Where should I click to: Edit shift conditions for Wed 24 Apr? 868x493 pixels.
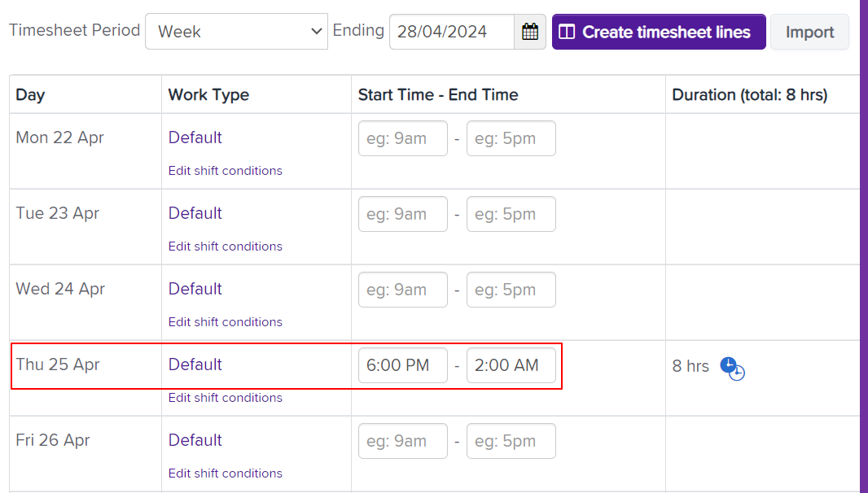[x=226, y=322]
